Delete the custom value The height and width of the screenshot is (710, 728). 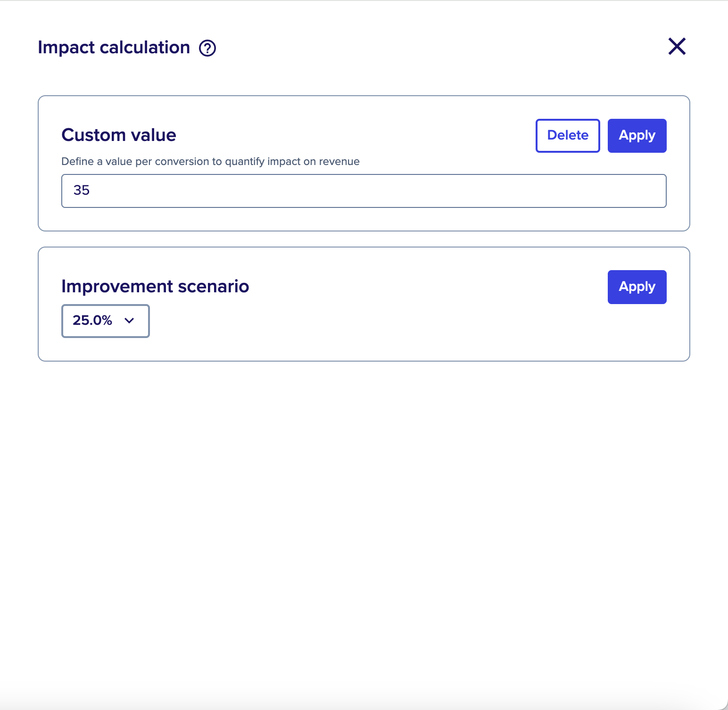[568, 136]
